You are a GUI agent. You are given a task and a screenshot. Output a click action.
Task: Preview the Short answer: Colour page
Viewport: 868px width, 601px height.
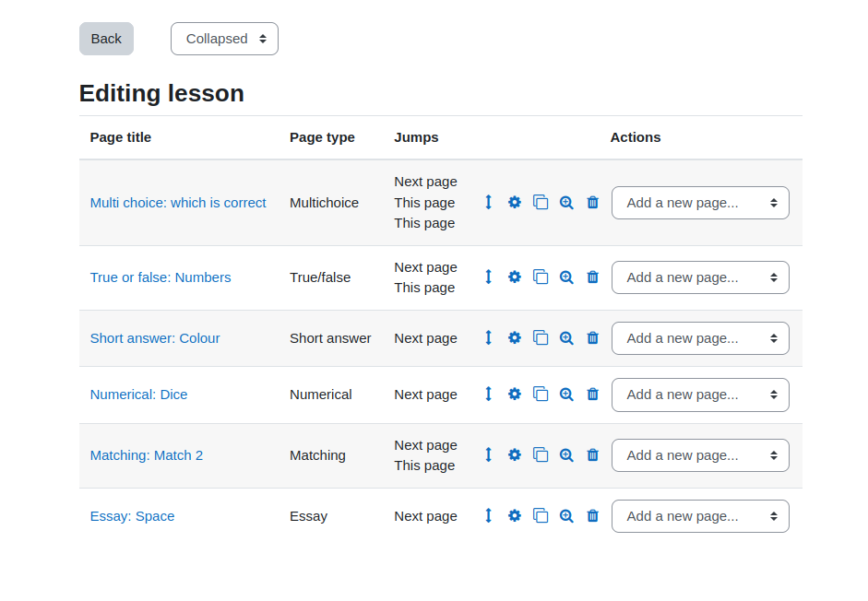click(x=566, y=337)
